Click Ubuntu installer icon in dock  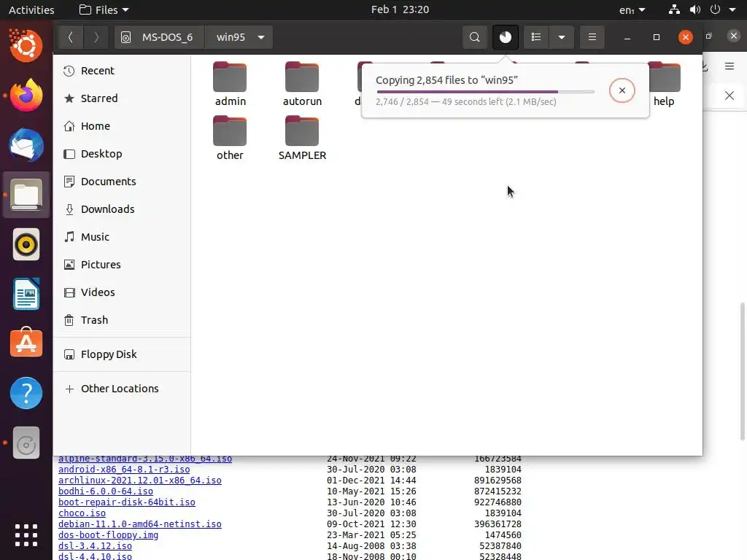point(26,45)
